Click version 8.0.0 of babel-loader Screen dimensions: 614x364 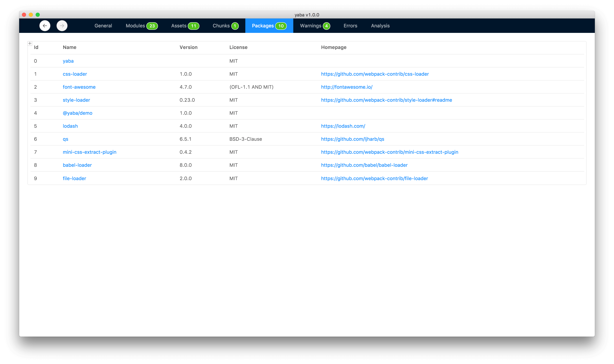coord(186,165)
